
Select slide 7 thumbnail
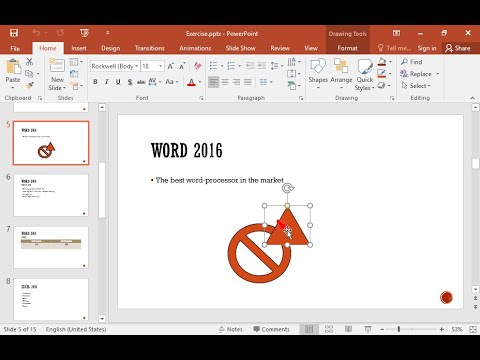[x=51, y=247]
